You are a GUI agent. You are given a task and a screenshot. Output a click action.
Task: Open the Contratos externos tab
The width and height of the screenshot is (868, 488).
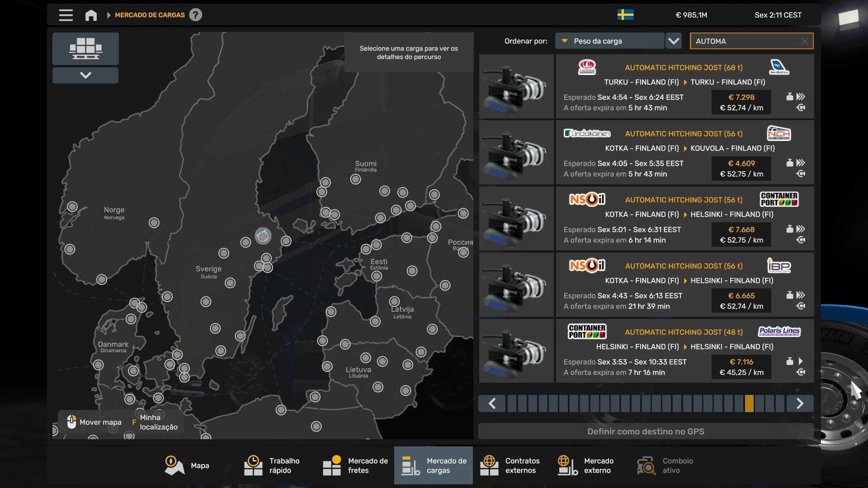tap(509, 465)
